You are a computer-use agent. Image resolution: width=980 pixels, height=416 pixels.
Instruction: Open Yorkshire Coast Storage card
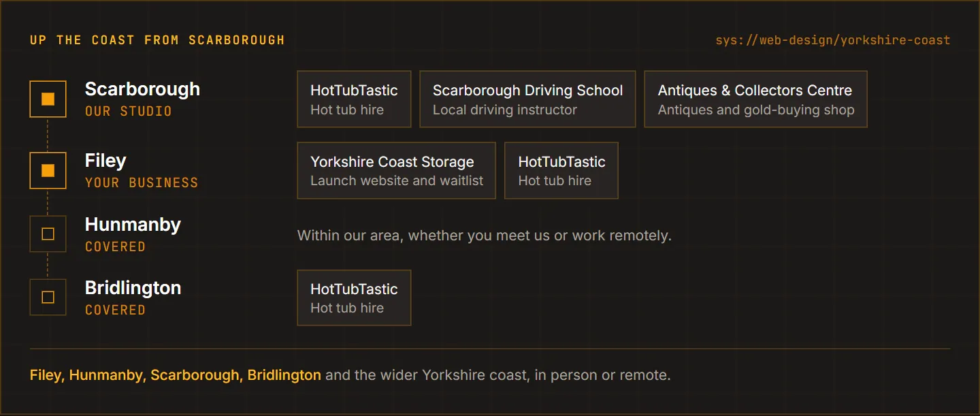tap(396, 171)
